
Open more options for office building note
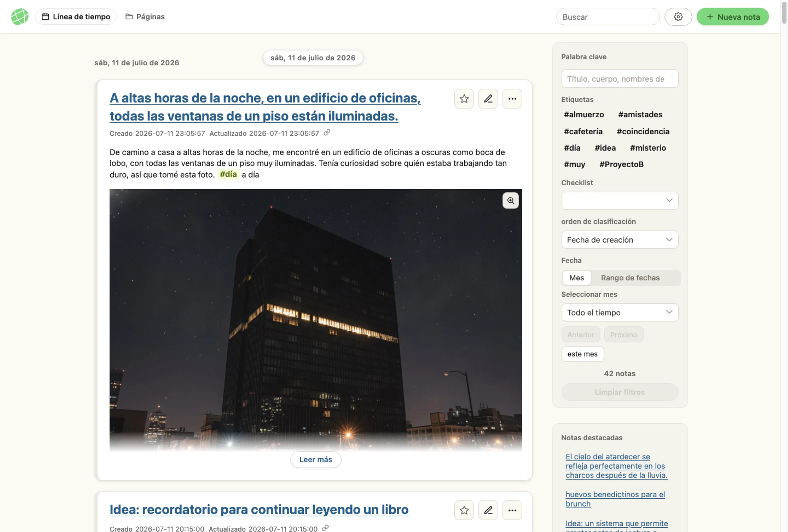pos(512,99)
